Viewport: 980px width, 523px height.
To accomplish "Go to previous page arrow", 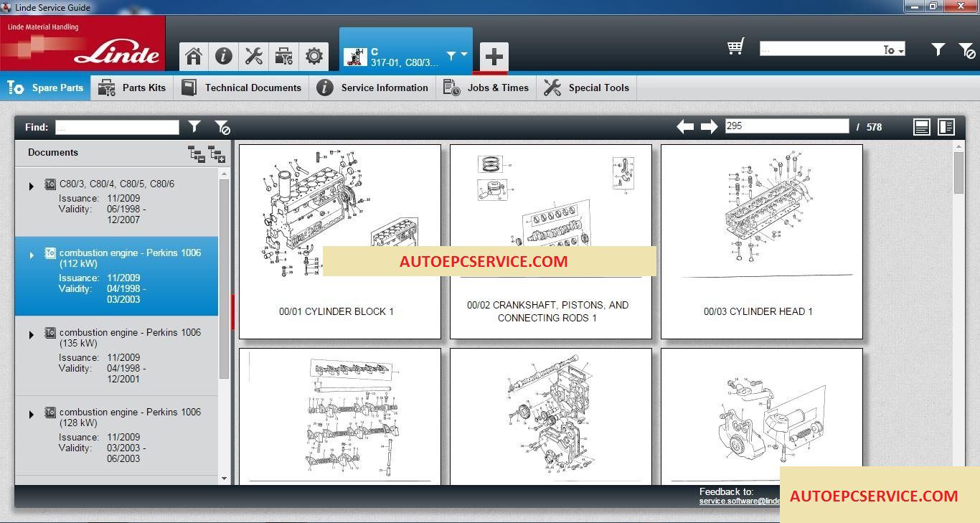I will point(685,127).
